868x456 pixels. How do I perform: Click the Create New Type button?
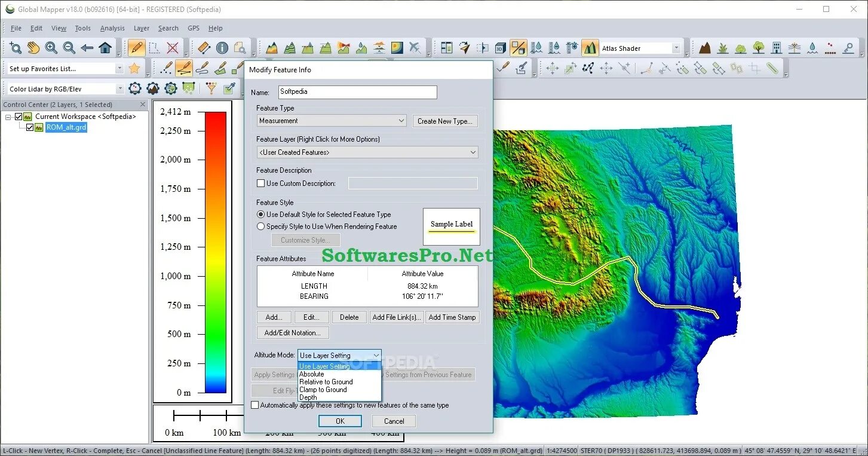445,121
